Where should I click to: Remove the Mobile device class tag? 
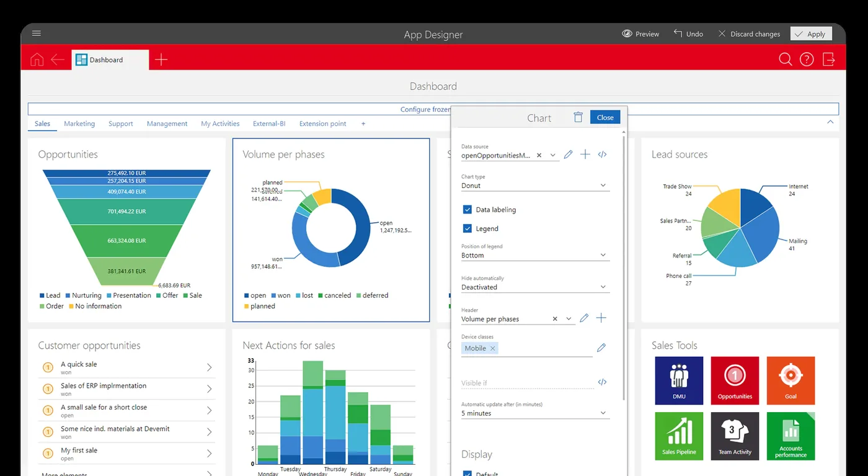coord(493,348)
